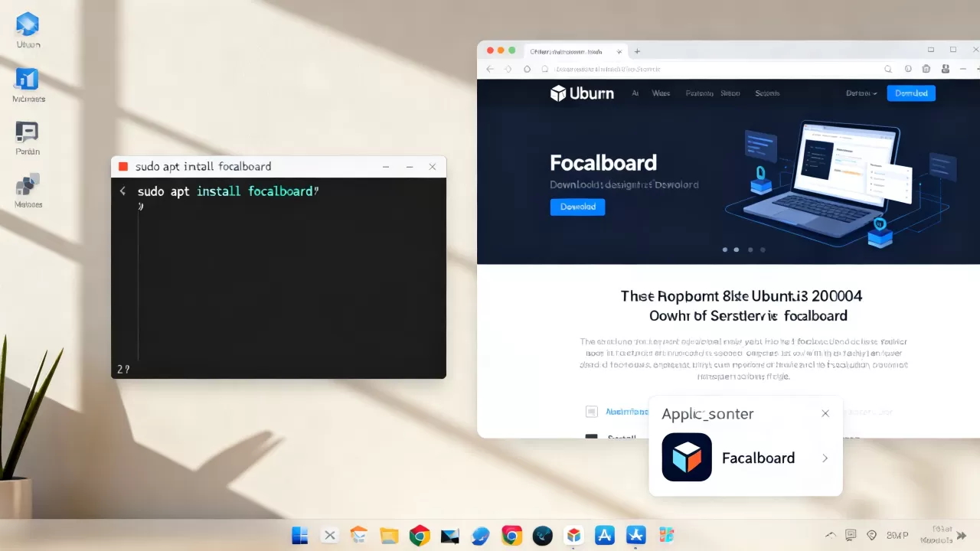Viewport: 980px width, 551px height.
Task: Click the terminal back chevron
Action: pos(122,191)
